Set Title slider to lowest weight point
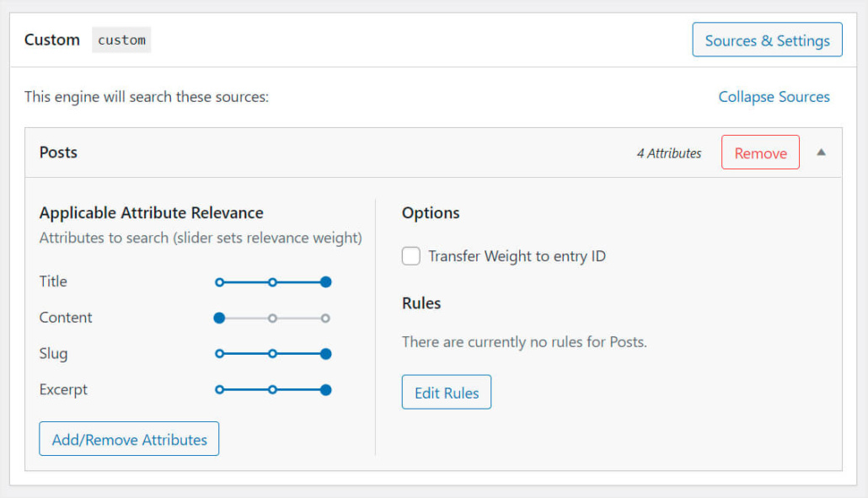The width and height of the screenshot is (868, 498). point(219,282)
